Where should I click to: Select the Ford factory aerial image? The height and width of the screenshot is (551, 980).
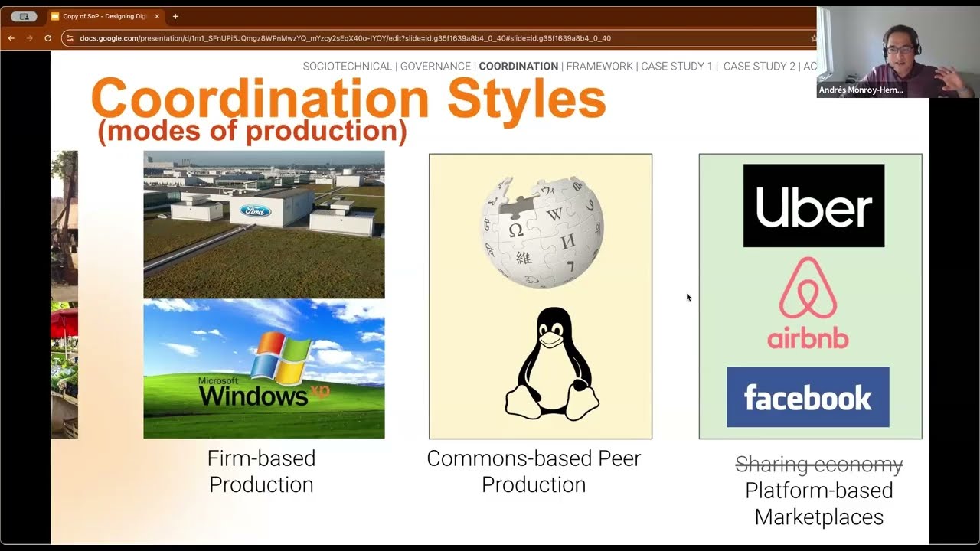pyautogui.click(x=264, y=224)
